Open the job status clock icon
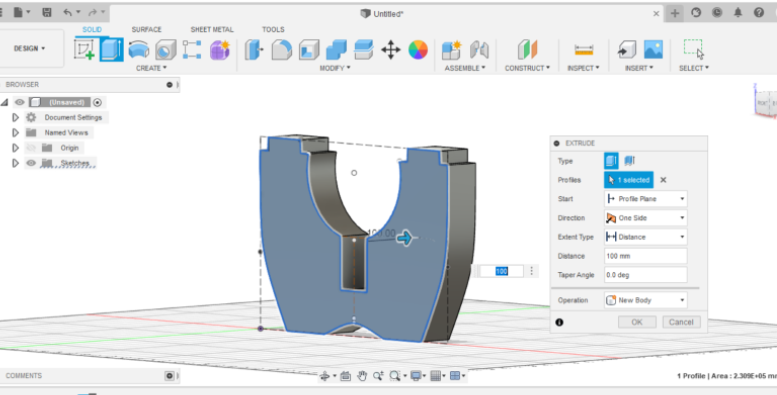This screenshot has height=395, width=777. [717, 13]
